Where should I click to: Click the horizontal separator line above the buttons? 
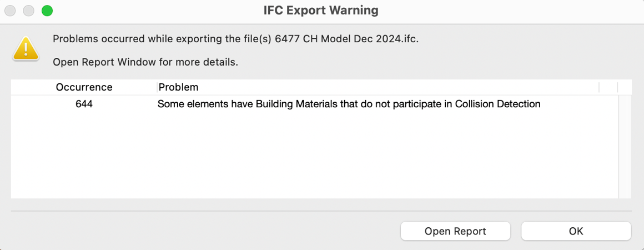pos(321,211)
